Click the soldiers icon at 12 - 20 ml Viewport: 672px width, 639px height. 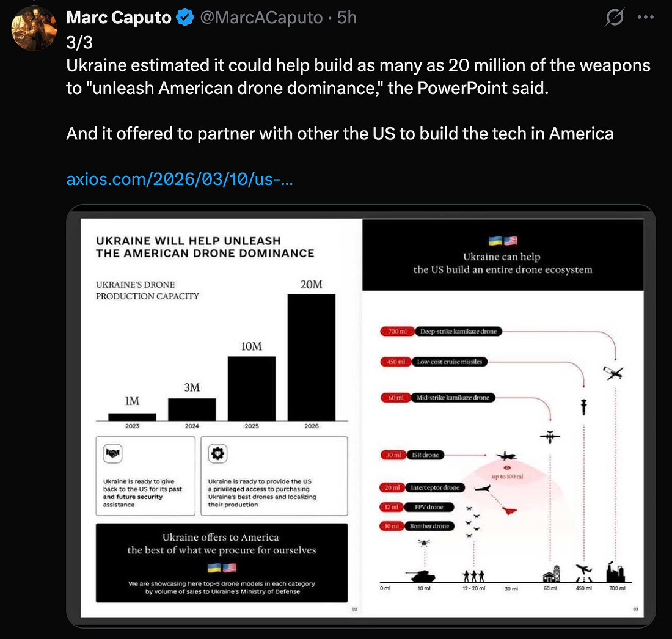[x=473, y=575]
